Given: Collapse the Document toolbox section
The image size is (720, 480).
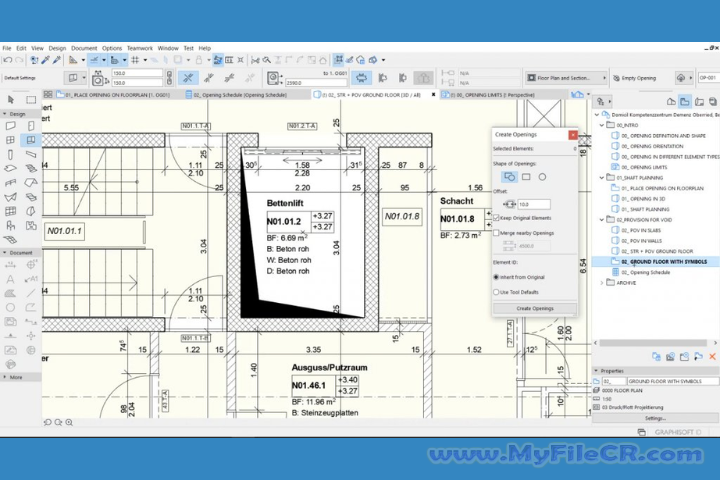Looking at the screenshot, I should [5, 253].
